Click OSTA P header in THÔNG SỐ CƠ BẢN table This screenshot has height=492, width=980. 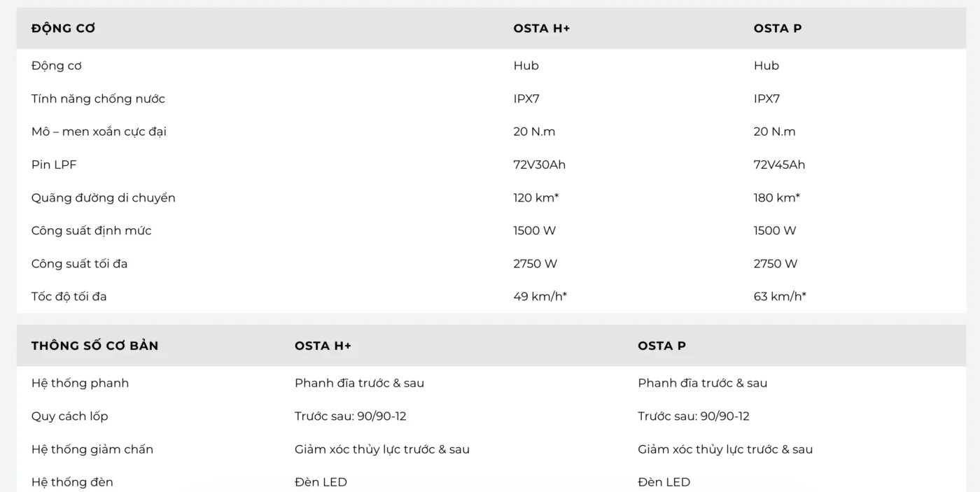[x=661, y=346]
